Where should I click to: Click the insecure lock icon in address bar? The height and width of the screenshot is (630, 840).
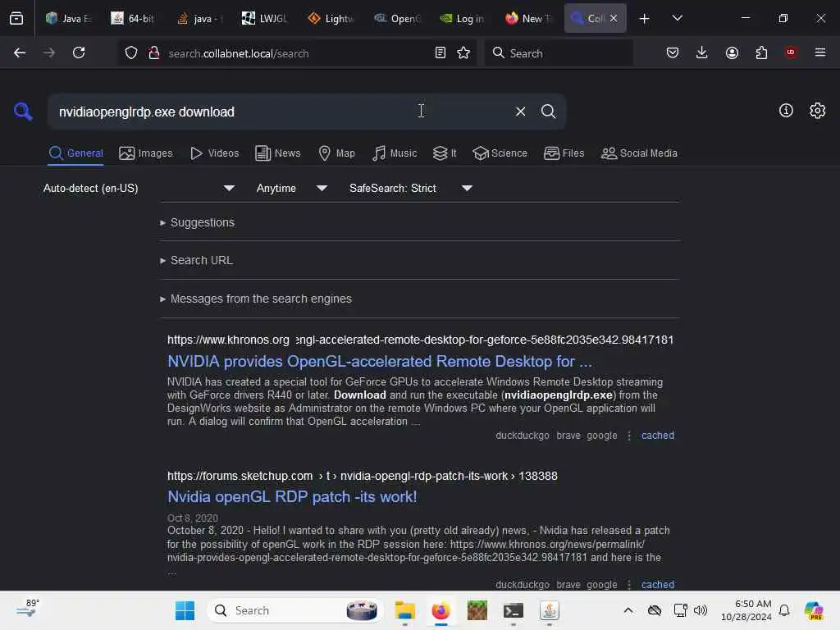(x=154, y=53)
